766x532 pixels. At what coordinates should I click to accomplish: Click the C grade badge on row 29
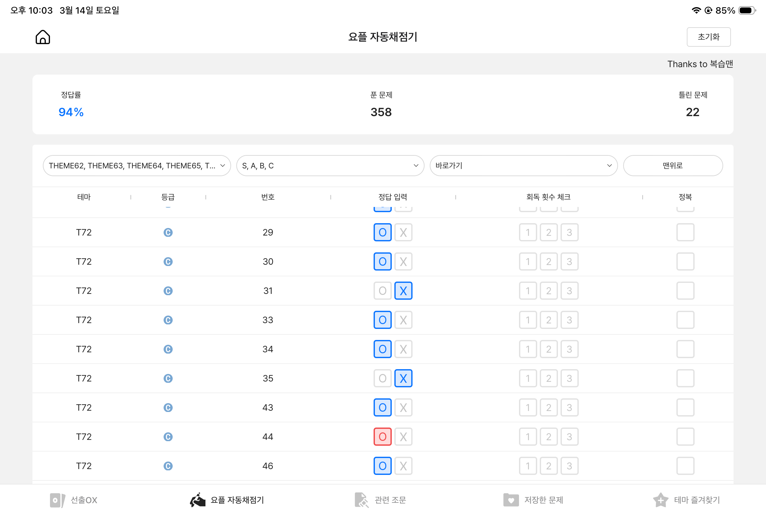pos(168,232)
